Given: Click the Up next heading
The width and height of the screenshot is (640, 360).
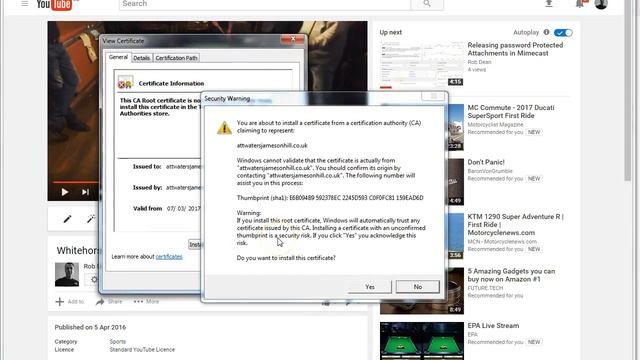Looking at the screenshot, I should (x=391, y=32).
